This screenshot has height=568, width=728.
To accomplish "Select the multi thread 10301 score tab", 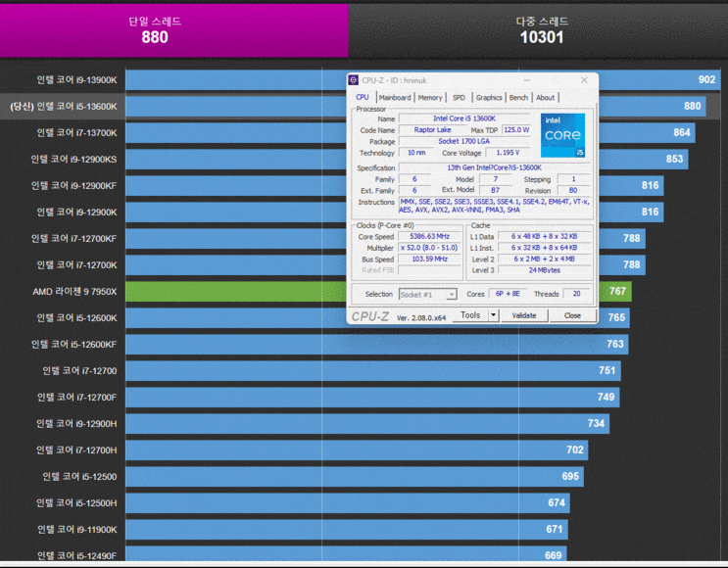I will point(539,30).
